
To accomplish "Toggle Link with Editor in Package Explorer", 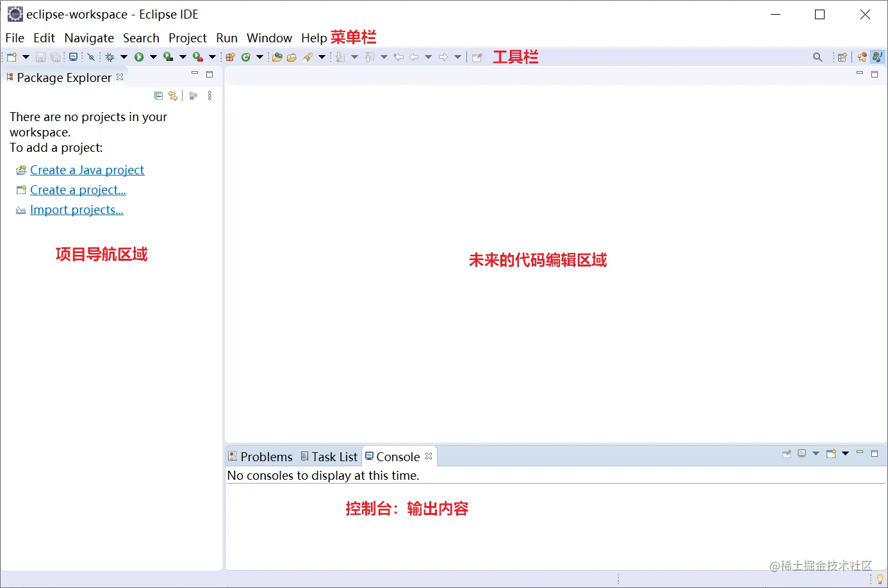I will [173, 96].
